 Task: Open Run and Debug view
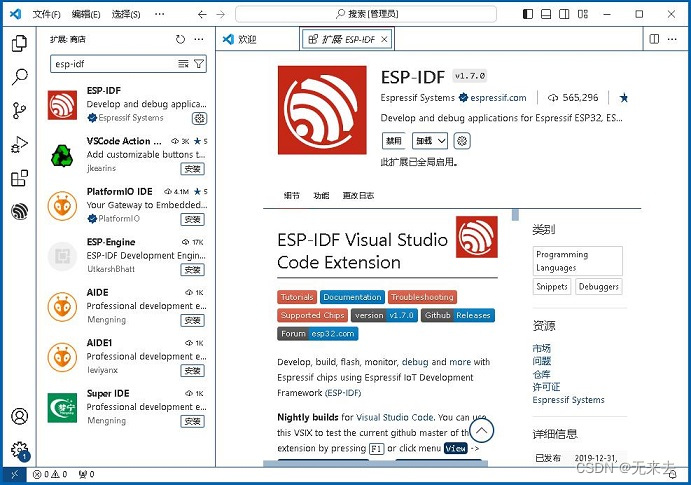pos(19,144)
